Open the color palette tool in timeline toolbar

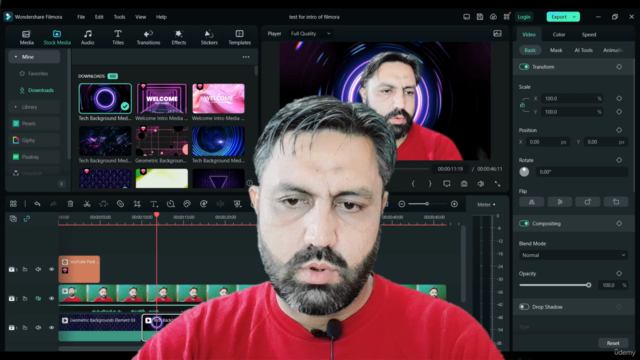coord(187,204)
